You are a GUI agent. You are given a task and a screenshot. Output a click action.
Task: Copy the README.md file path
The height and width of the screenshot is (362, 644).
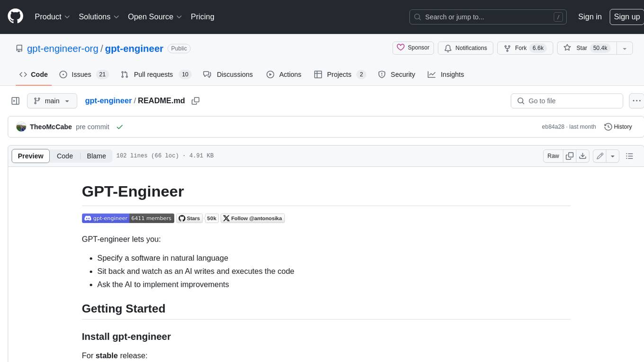(x=195, y=101)
